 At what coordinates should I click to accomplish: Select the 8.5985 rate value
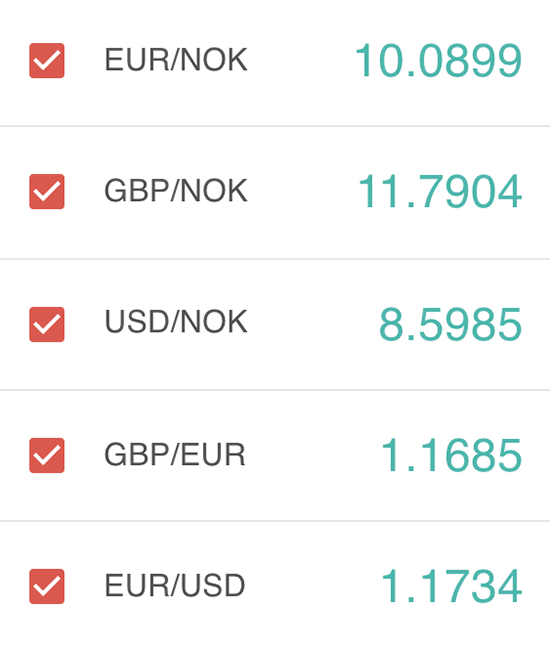(451, 325)
